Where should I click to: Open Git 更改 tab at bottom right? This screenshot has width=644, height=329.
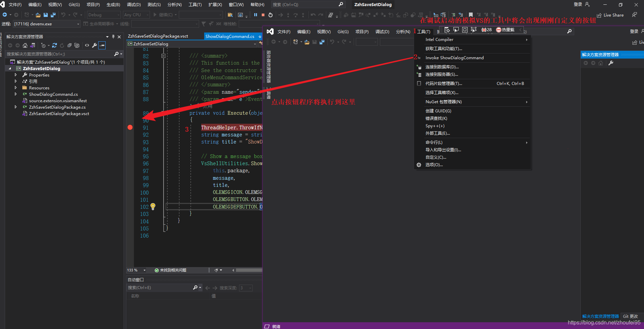pyautogui.click(x=630, y=316)
